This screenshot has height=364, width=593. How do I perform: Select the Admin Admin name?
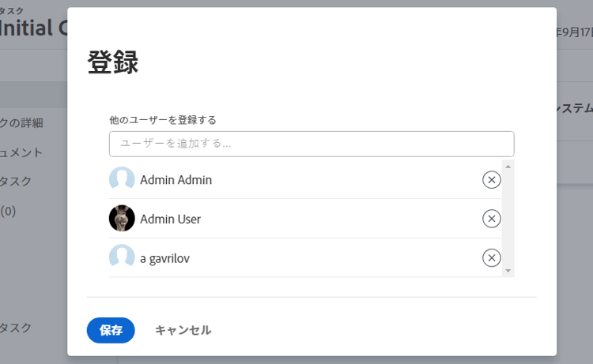[x=176, y=180]
